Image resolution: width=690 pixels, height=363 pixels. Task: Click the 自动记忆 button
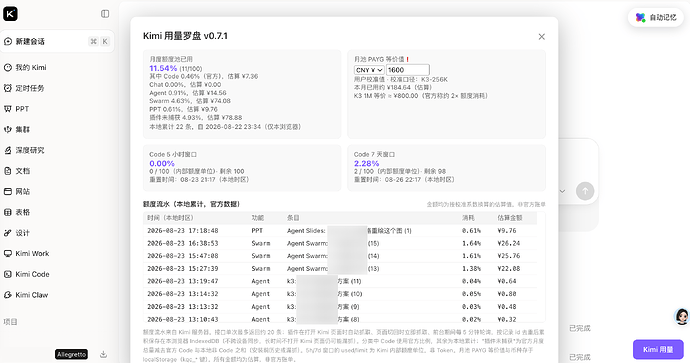tap(655, 17)
